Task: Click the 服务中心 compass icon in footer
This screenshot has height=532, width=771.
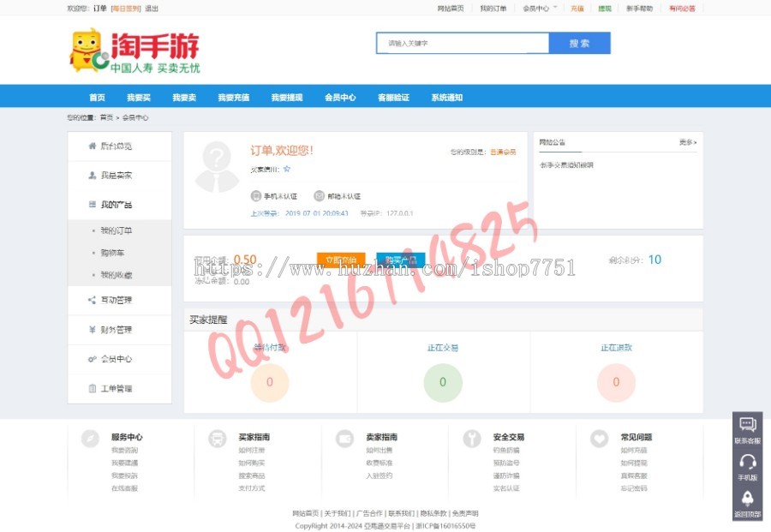Action: pyautogui.click(x=90, y=439)
